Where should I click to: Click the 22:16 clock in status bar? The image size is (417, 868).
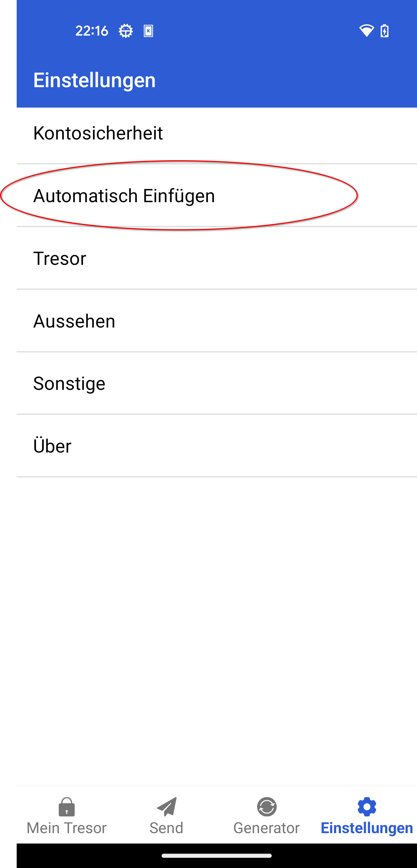coord(92,31)
